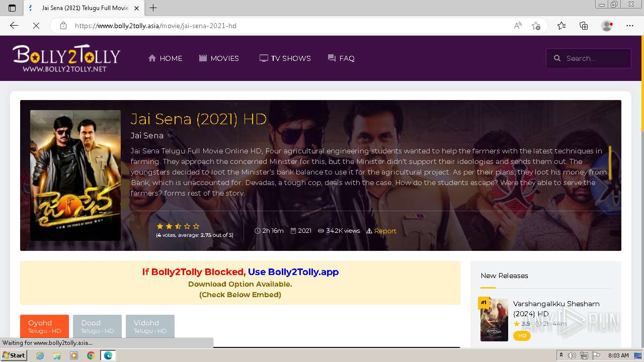This screenshot has width=644, height=362.
Task: Go to HOME in site menu
Action: point(165,58)
